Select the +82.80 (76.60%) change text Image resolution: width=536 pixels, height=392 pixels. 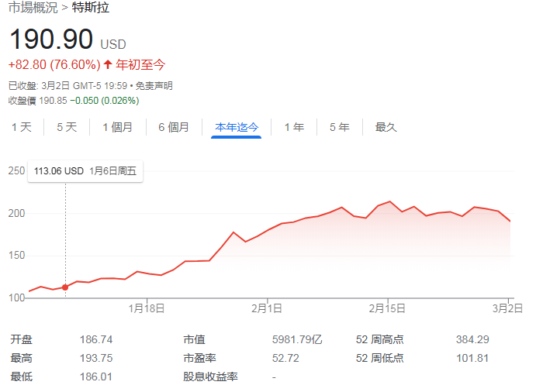[x=54, y=64]
